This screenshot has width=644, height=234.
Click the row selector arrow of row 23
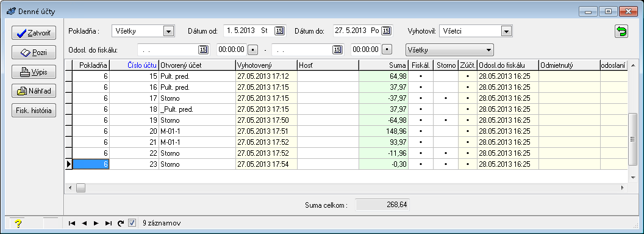[68, 164]
